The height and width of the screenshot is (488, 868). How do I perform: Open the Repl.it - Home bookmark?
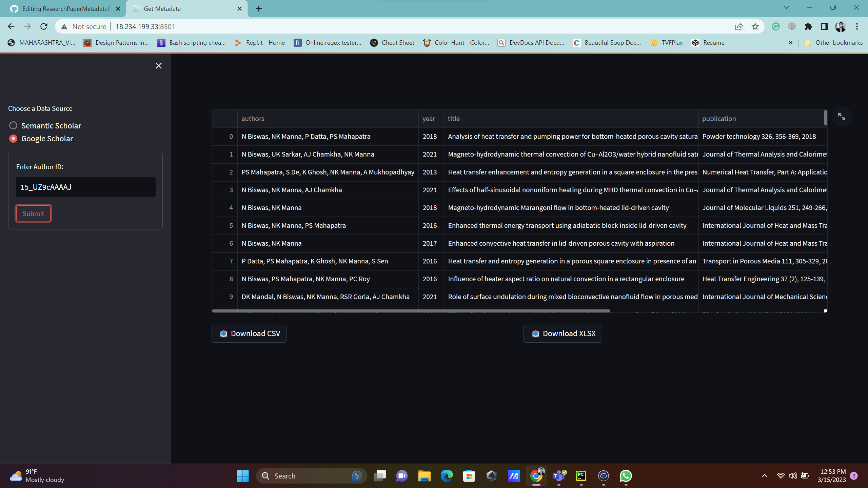coord(260,43)
